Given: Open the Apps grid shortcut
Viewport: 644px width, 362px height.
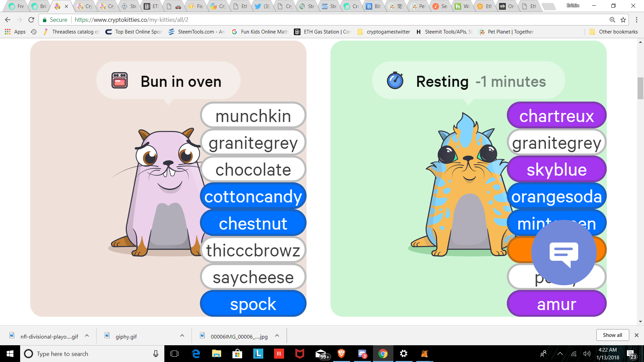Looking at the screenshot, I should (x=15, y=32).
